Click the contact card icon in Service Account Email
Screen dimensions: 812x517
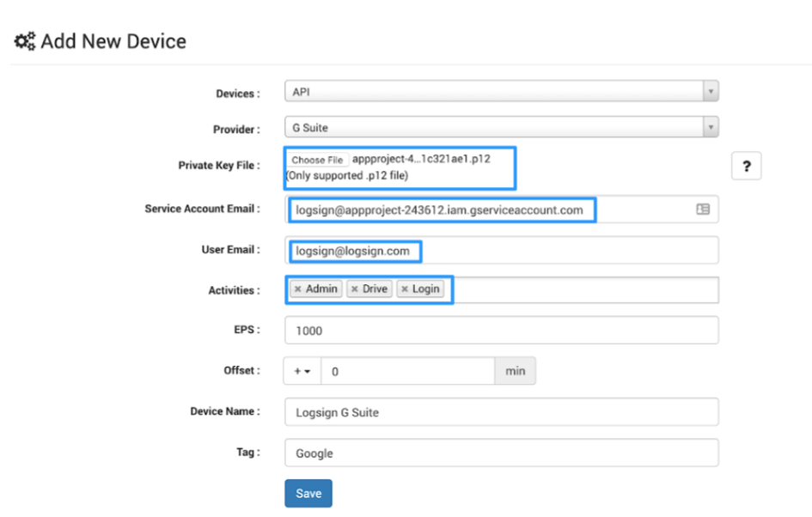tap(703, 209)
